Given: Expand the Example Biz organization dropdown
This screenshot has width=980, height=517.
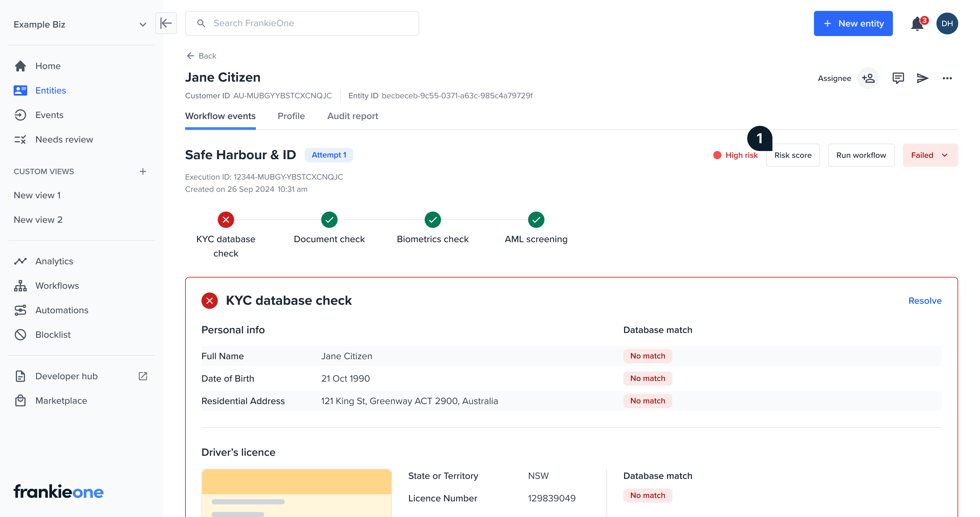Looking at the screenshot, I should (x=143, y=25).
